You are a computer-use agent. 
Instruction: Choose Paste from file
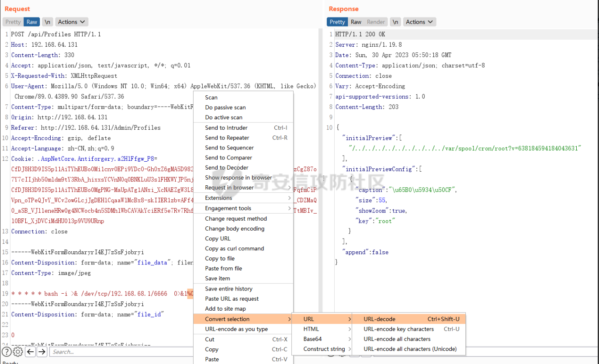click(x=243, y=269)
